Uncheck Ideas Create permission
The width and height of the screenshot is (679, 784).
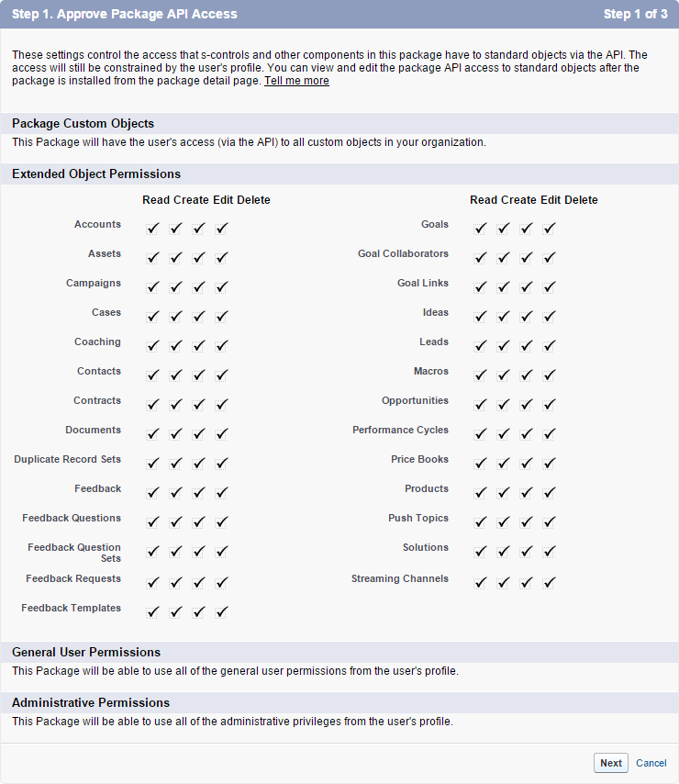tap(504, 317)
